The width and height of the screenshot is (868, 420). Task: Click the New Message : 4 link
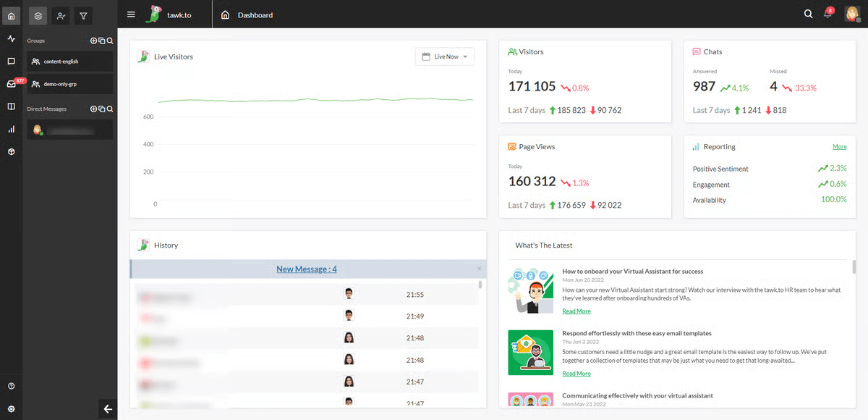[306, 269]
